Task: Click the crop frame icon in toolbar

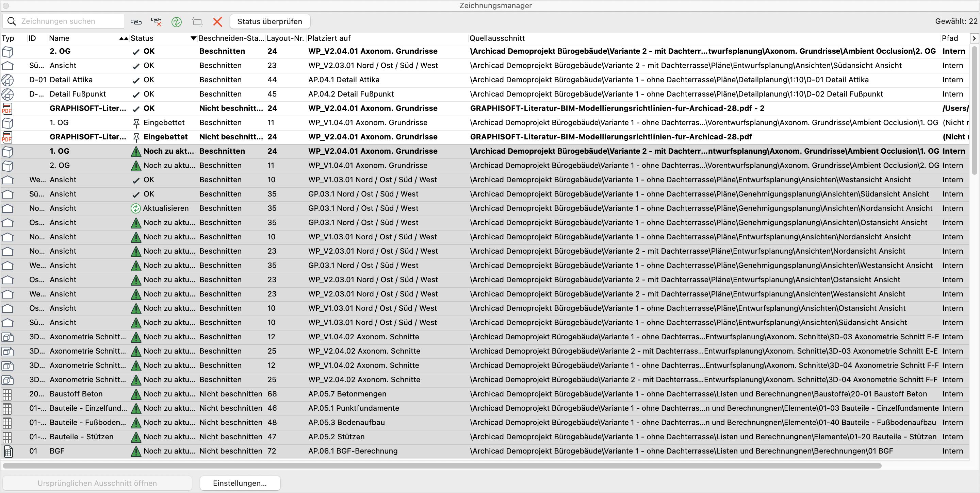Action: click(x=197, y=22)
